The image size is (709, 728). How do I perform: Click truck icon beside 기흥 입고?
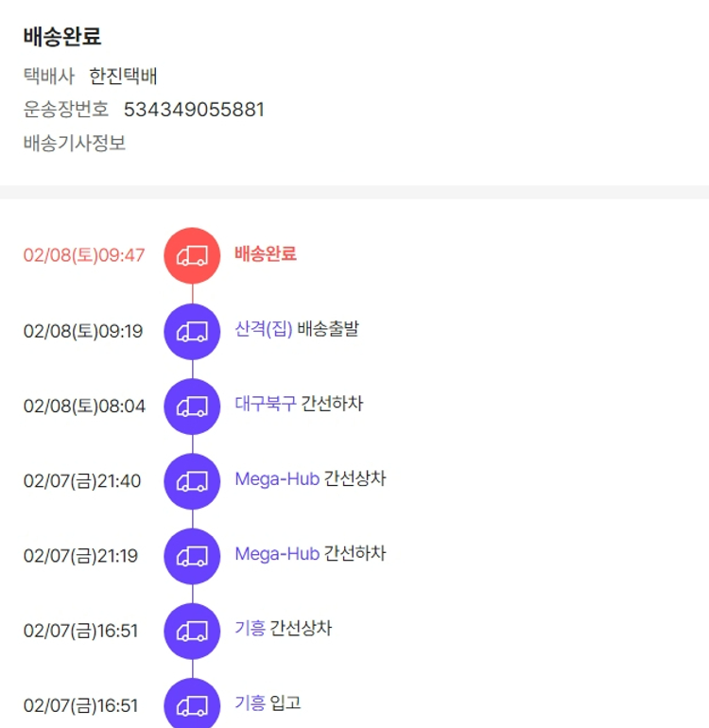(x=192, y=704)
